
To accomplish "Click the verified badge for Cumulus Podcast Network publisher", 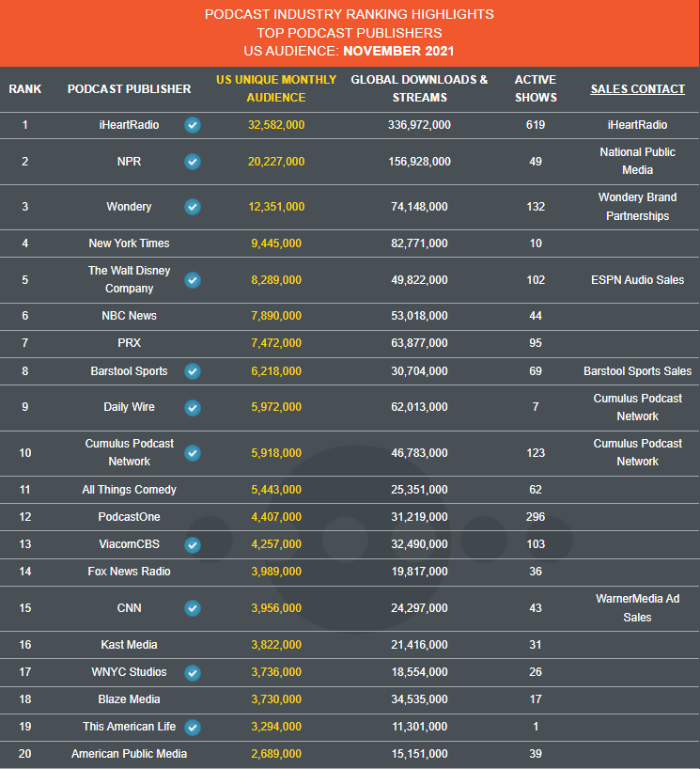I will (193, 453).
